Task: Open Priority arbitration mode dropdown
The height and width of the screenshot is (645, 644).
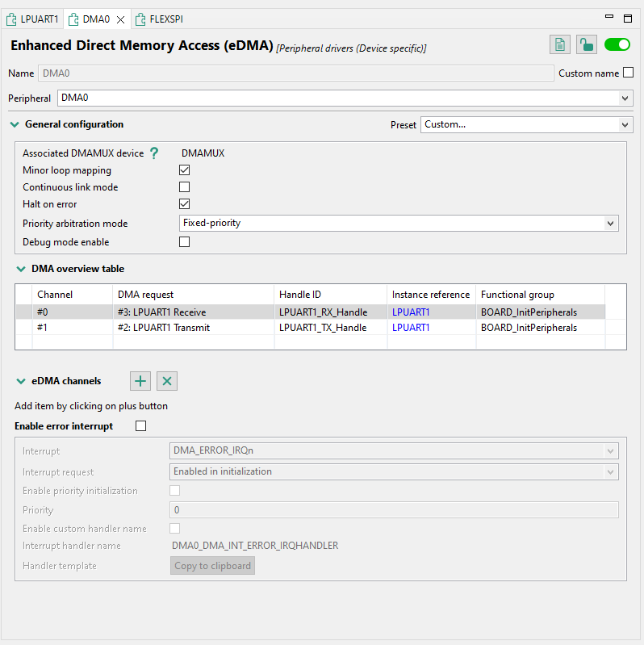Action: 611,223
